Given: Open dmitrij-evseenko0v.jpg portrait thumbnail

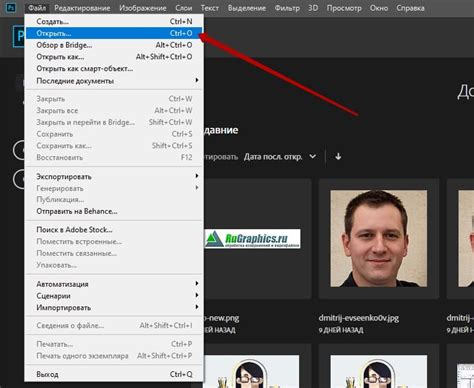Looking at the screenshot, I should click(379, 239).
